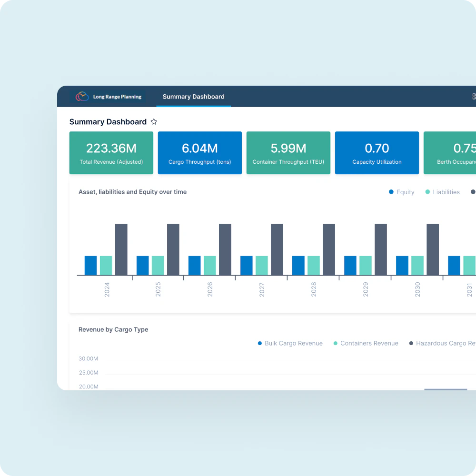476x476 pixels.
Task: Click the Revenue by Cargo Type heading
Action: 113,329
